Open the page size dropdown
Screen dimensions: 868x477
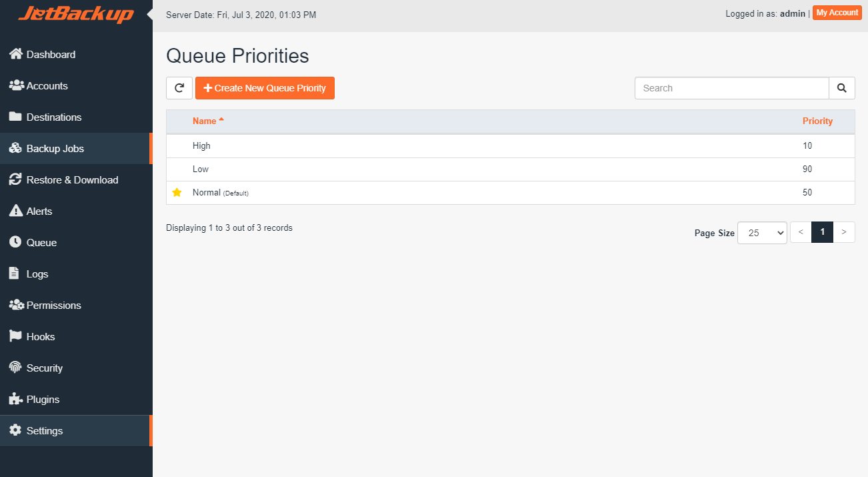click(x=761, y=232)
